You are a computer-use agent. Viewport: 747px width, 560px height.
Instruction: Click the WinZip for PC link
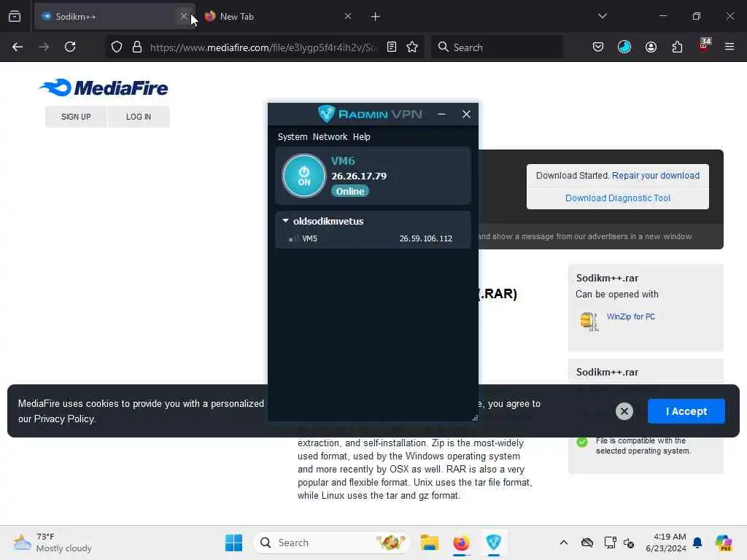(631, 316)
